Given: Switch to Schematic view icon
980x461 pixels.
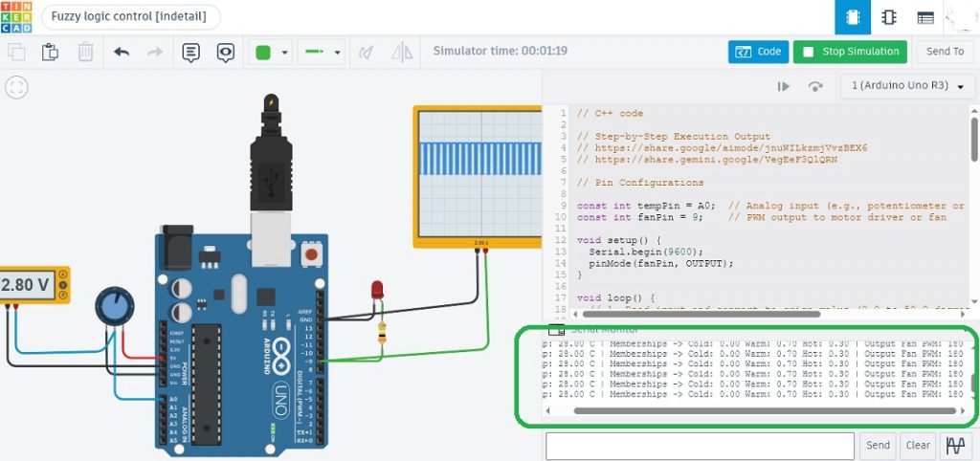Looking at the screenshot, I should (x=889, y=17).
